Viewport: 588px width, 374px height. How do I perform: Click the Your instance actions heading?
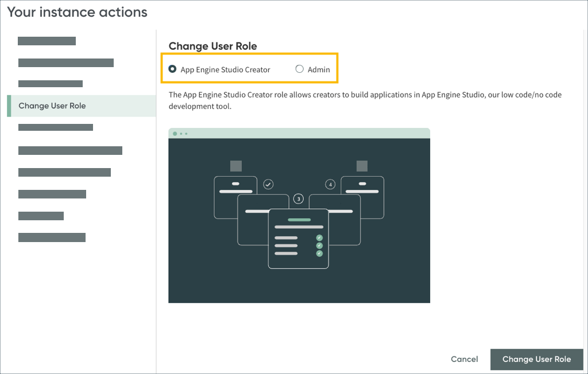click(x=77, y=11)
